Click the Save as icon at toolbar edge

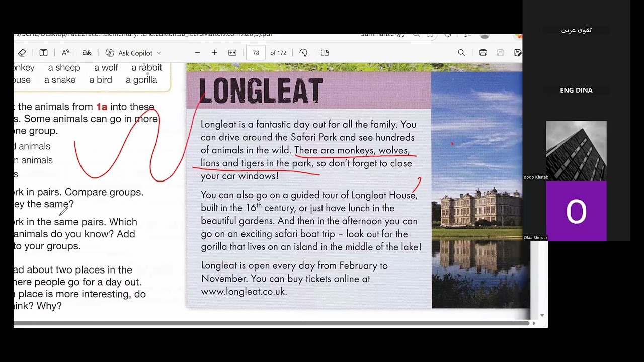pos(518,53)
